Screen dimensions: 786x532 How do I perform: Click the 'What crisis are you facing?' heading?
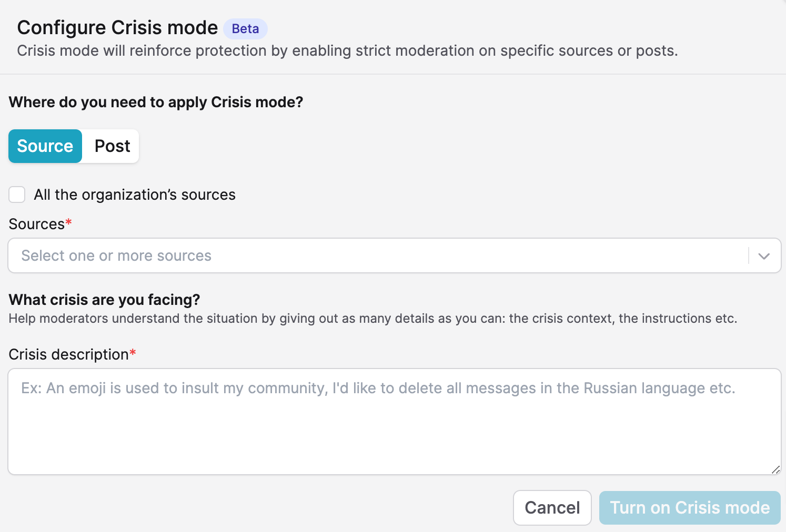click(105, 300)
